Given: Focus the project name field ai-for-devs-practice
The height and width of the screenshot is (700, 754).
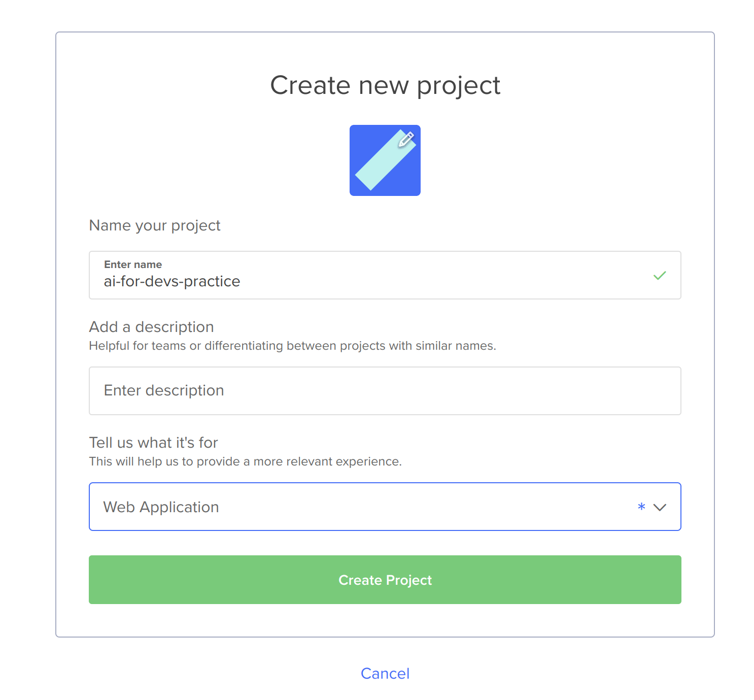Looking at the screenshot, I should [385, 275].
